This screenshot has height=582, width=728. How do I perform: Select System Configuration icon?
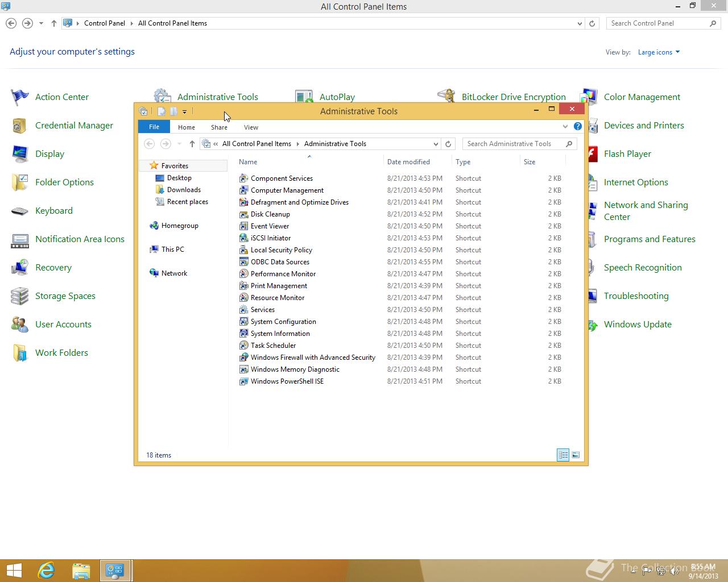click(243, 322)
